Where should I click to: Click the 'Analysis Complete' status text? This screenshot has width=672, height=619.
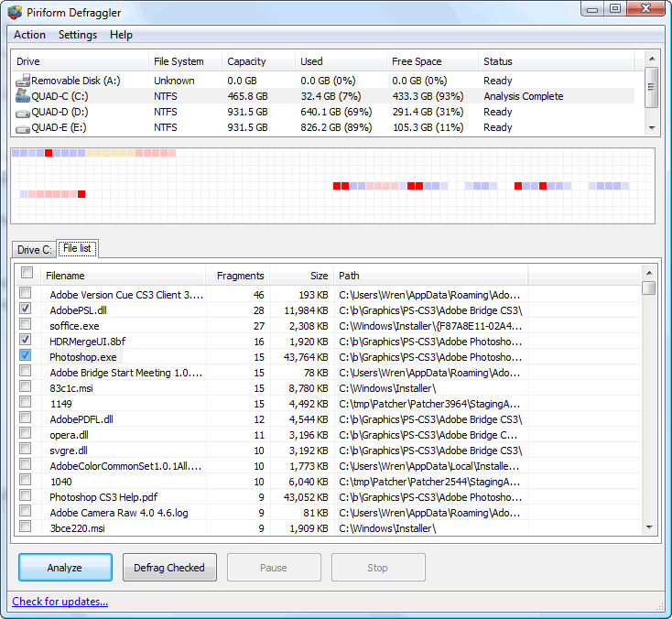[524, 96]
